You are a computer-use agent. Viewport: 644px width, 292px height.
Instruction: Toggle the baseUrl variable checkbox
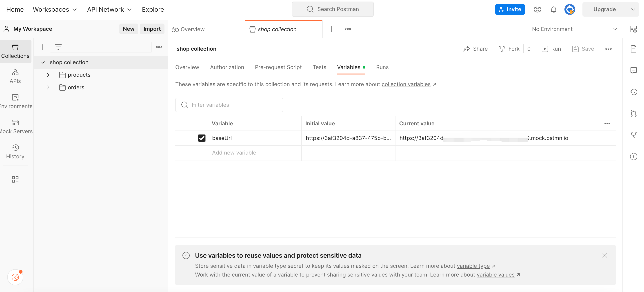click(202, 137)
